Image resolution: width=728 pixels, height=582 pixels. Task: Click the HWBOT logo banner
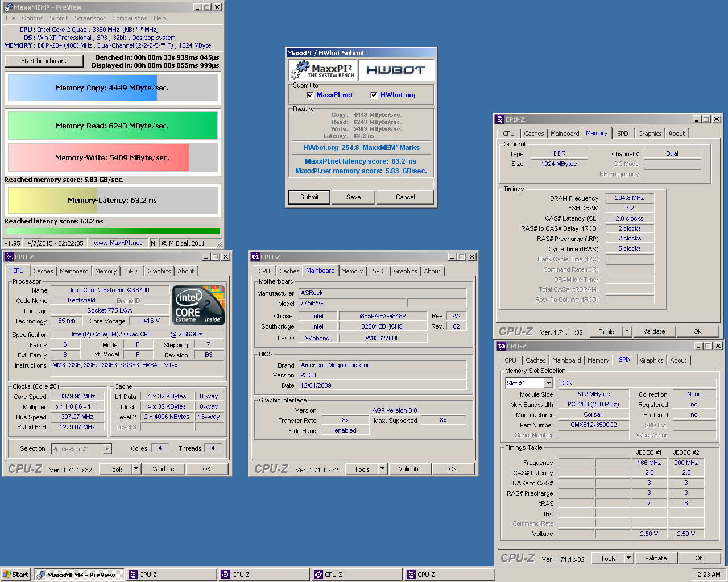click(x=396, y=70)
